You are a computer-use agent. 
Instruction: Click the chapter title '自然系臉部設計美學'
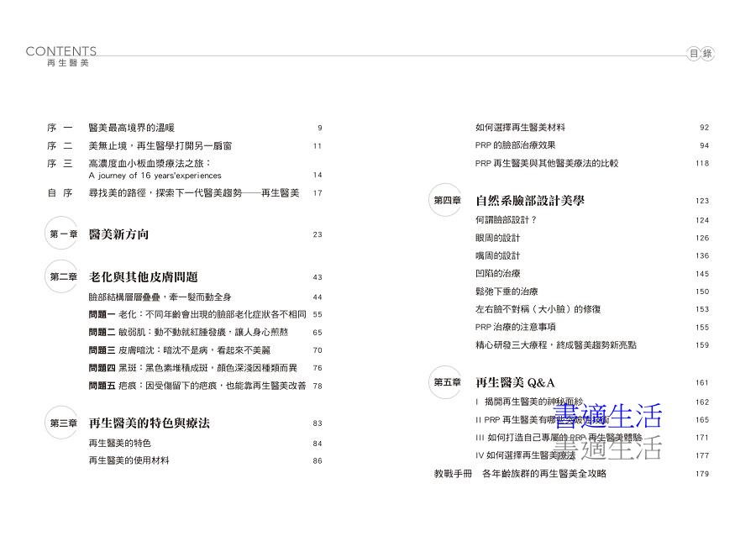(x=530, y=201)
